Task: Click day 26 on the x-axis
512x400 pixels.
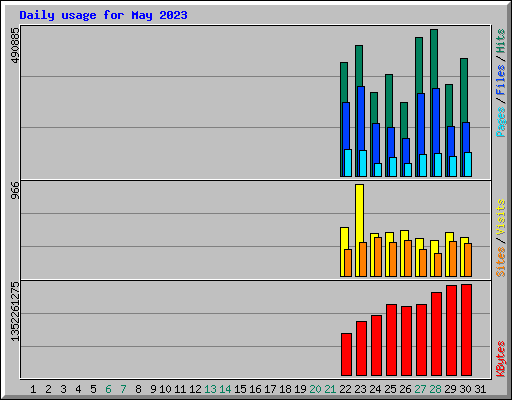Action: click(x=405, y=389)
